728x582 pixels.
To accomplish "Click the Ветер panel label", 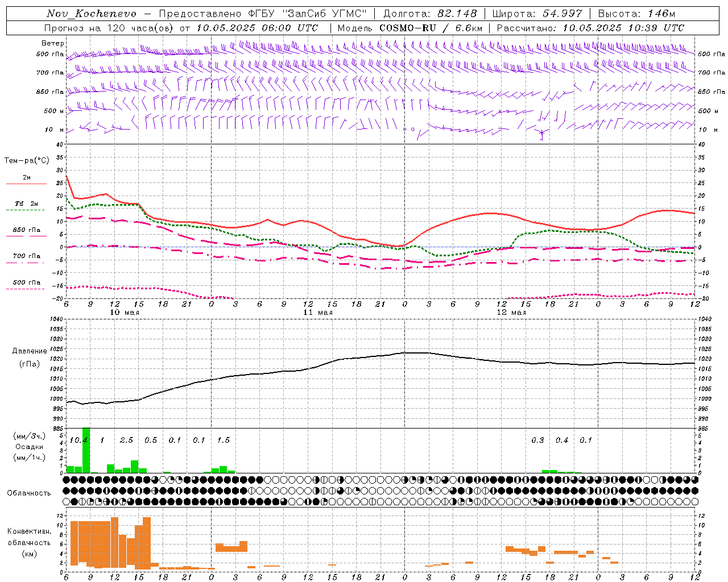I will [53, 43].
